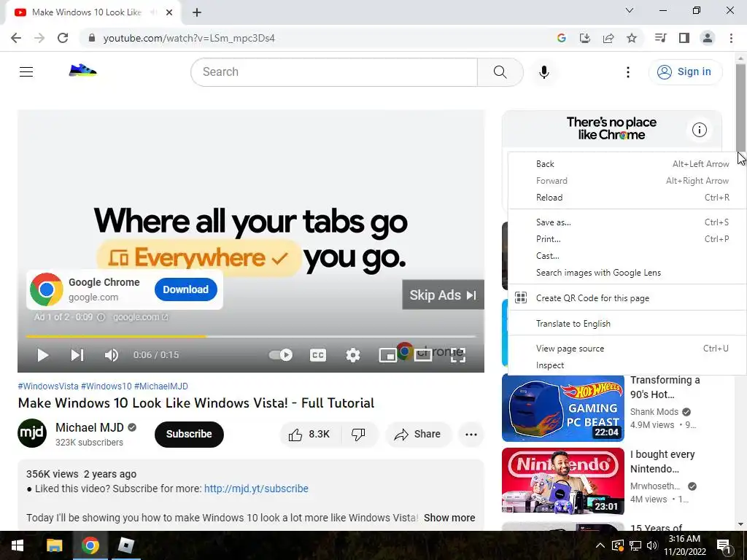Click the Sign in button

pos(685,72)
